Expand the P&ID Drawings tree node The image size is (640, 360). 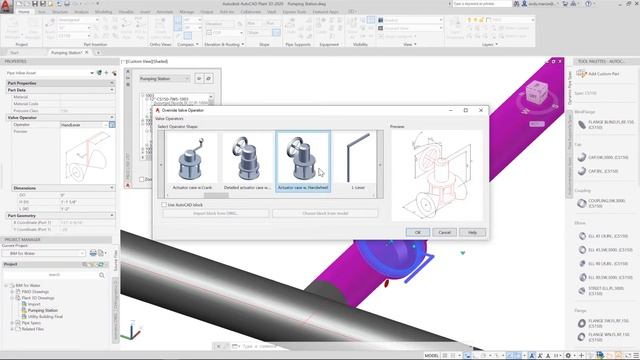click(12, 292)
